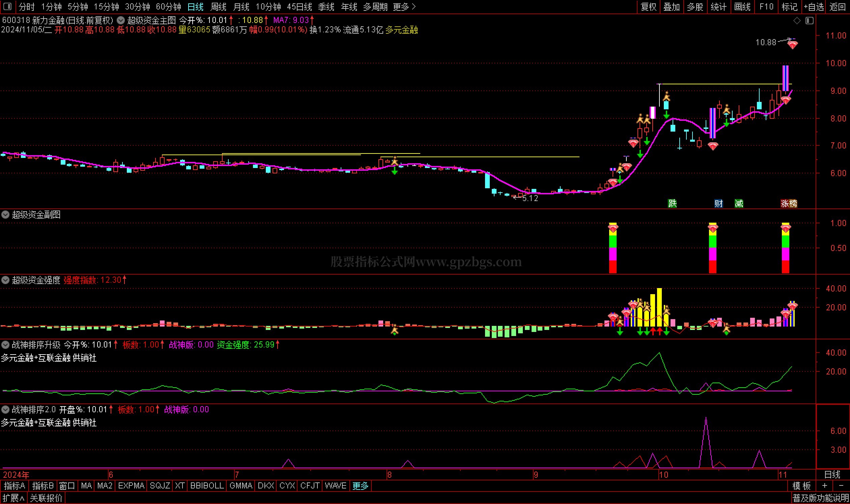Open dropdown for 超级资金主图 indicator

[x=120, y=20]
